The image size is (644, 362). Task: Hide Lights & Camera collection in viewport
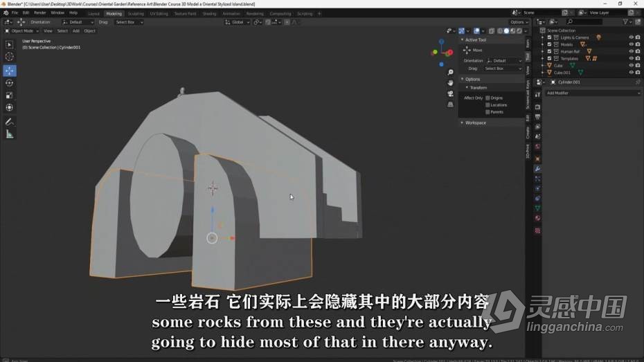tap(632, 37)
